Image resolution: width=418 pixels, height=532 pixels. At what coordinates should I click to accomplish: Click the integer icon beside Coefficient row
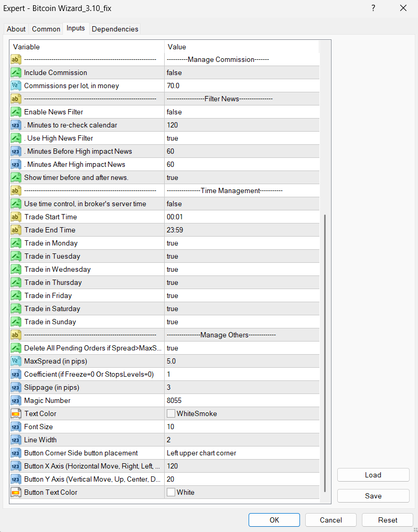point(16,374)
